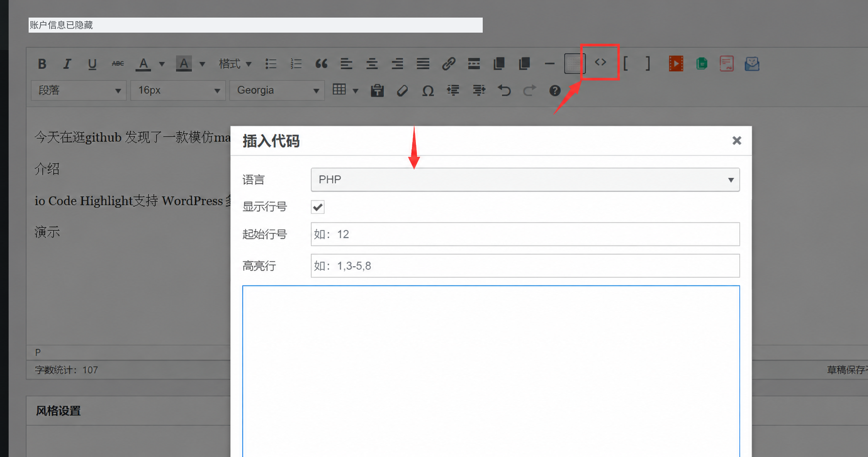
Task: Apply strikethrough ABC formatting
Action: coord(118,64)
